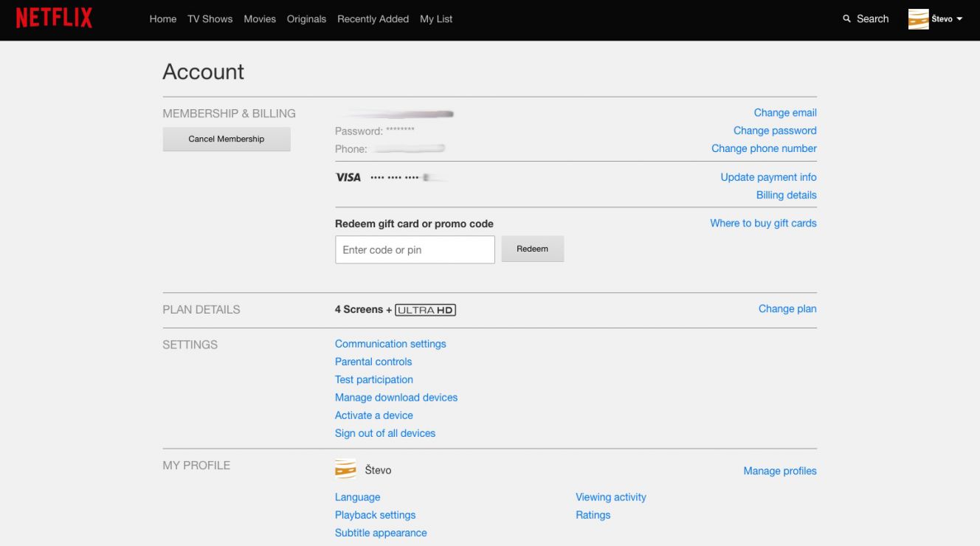Go to Home in navigation
This screenshot has height=546, width=980.
tap(163, 19)
